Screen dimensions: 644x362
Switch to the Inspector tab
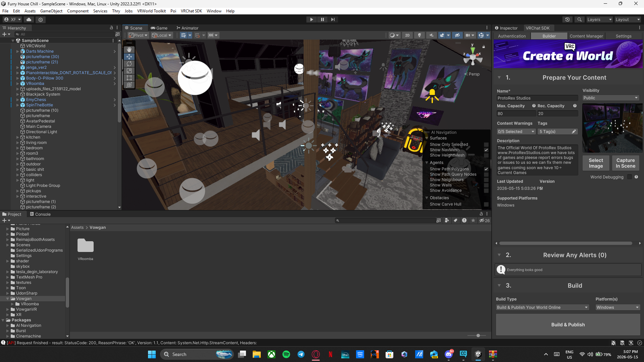pyautogui.click(x=506, y=28)
